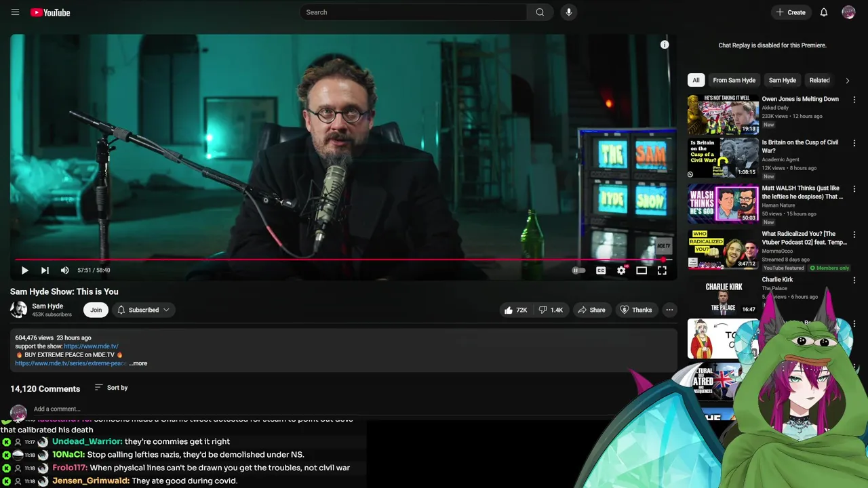The height and width of the screenshot is (488, 868).
Task: Share this video
Action: [x=591, y=310]
